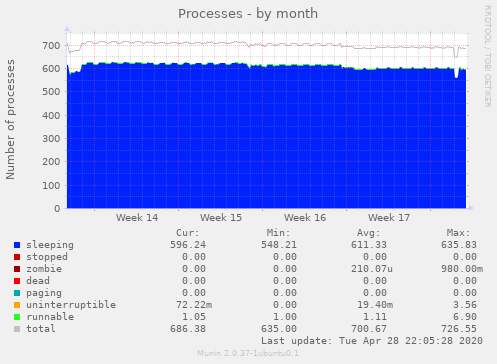Click the 400 y-axis tick label
Image resolution: width=497 pixels, height=364 pixels.
pos(51,116)
